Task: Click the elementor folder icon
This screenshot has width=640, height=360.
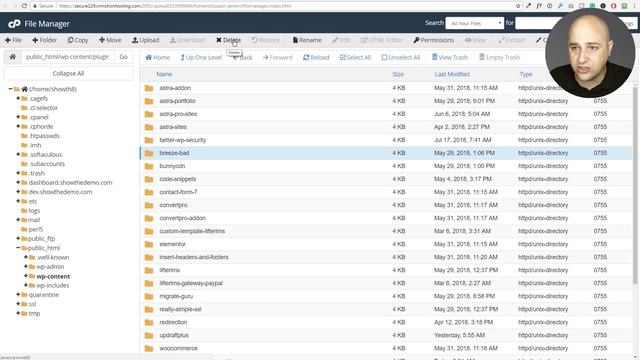Action: coord(149,244)
